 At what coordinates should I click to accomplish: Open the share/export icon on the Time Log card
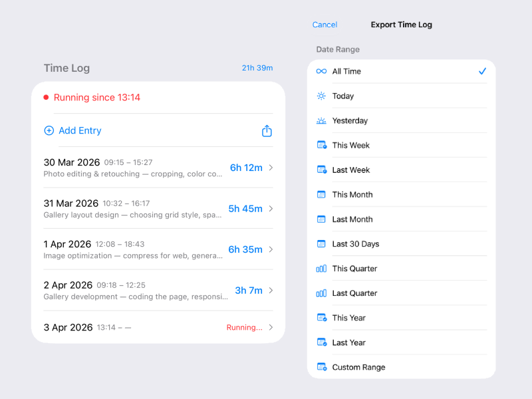267,131
